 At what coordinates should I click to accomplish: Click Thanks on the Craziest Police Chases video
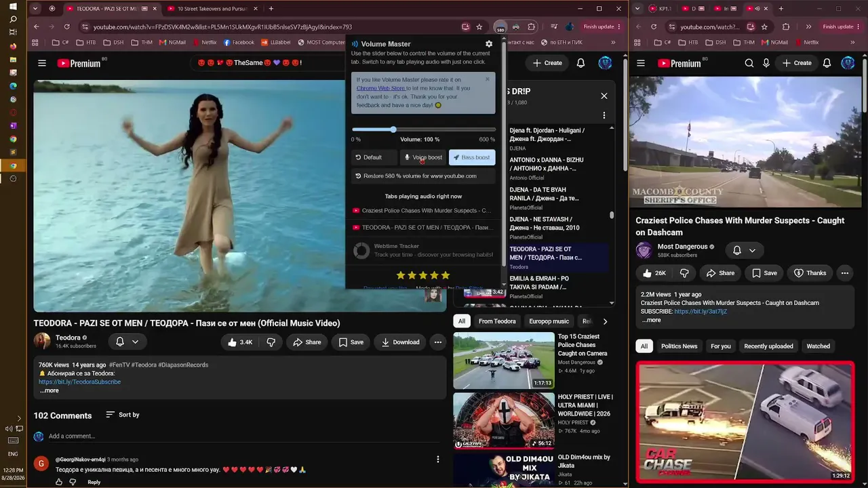pos(810,273)
